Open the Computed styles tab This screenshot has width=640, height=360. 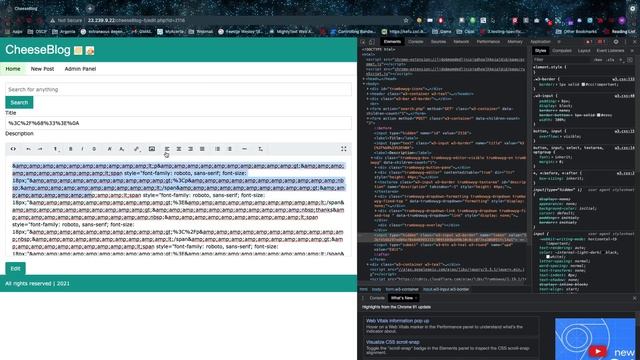click(562, 51)
